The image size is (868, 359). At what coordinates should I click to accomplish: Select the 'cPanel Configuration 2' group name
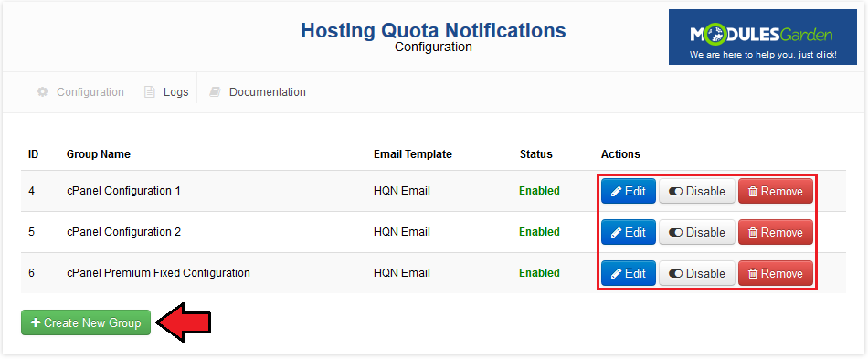(x=123, y=232)
